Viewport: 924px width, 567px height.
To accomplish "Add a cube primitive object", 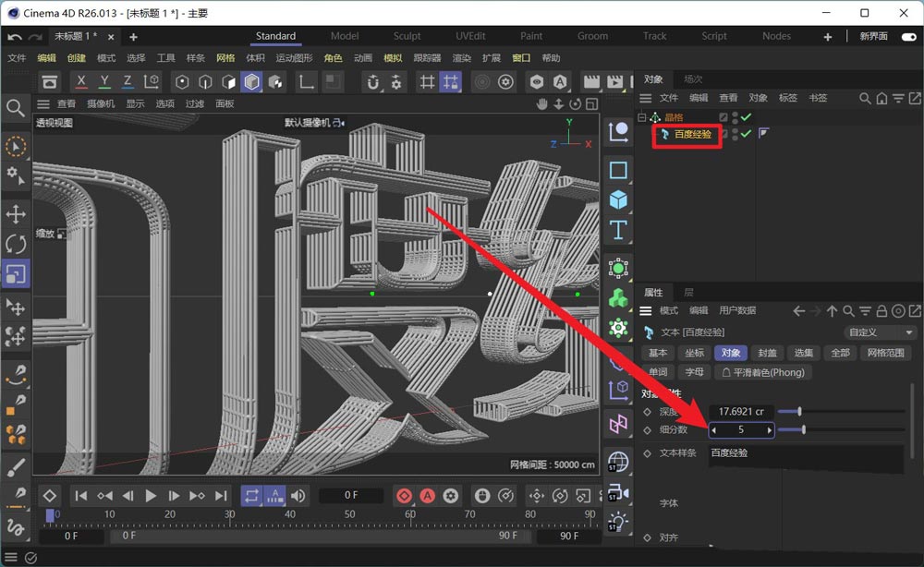I will (618, 199).
